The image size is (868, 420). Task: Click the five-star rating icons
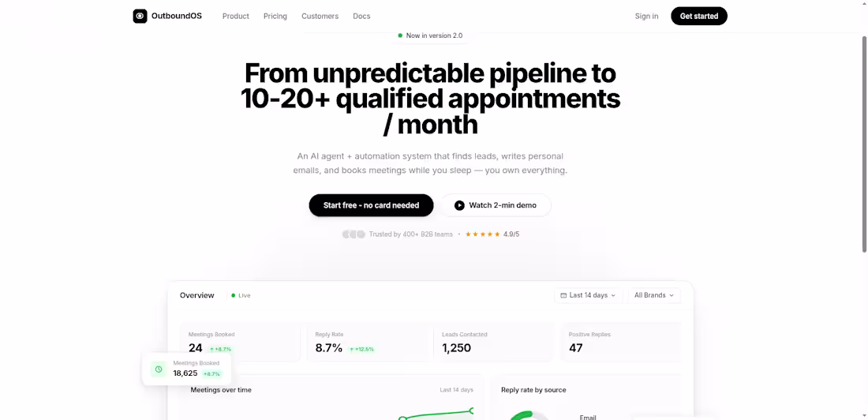click(x=483, y=234)
